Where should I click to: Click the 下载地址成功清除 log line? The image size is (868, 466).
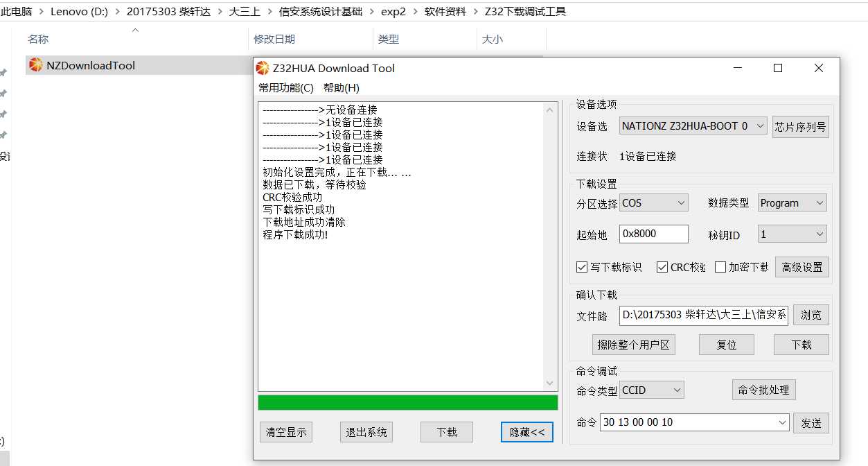tap(304, 222)
